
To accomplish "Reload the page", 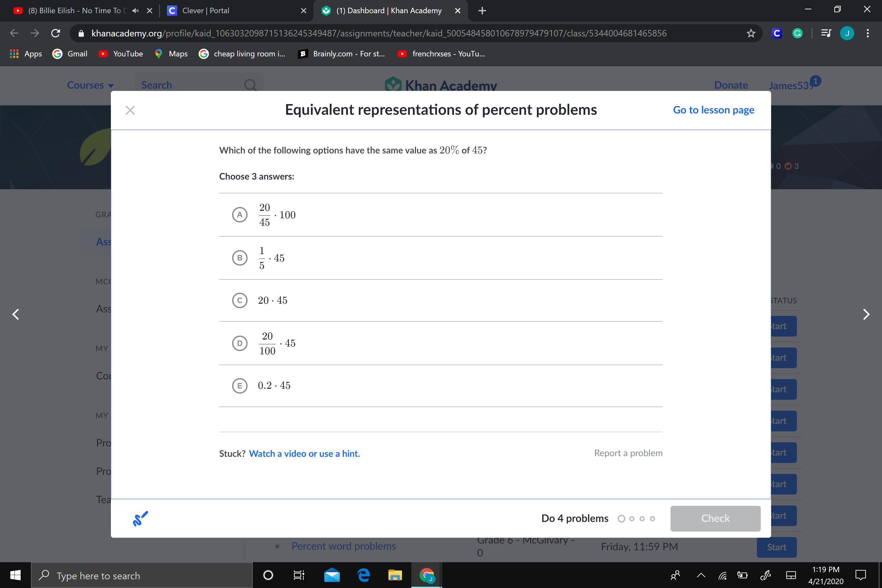I will (x=55, y=34).
